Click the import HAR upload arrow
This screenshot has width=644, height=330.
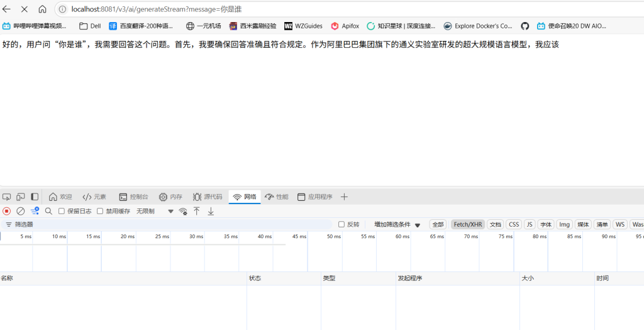click(x=197, y=212)
